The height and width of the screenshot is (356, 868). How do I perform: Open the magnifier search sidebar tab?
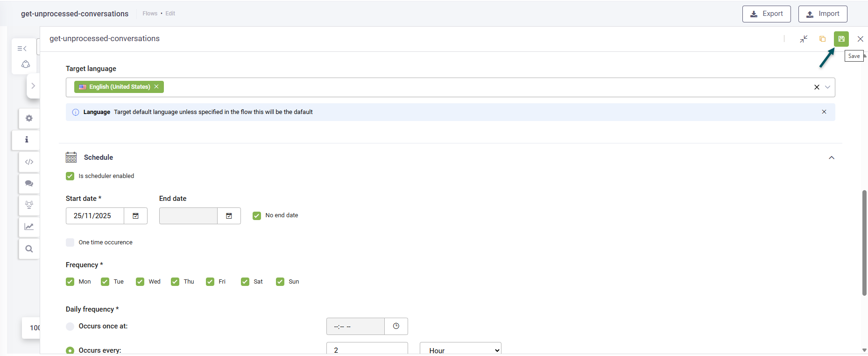click(29, 249)
